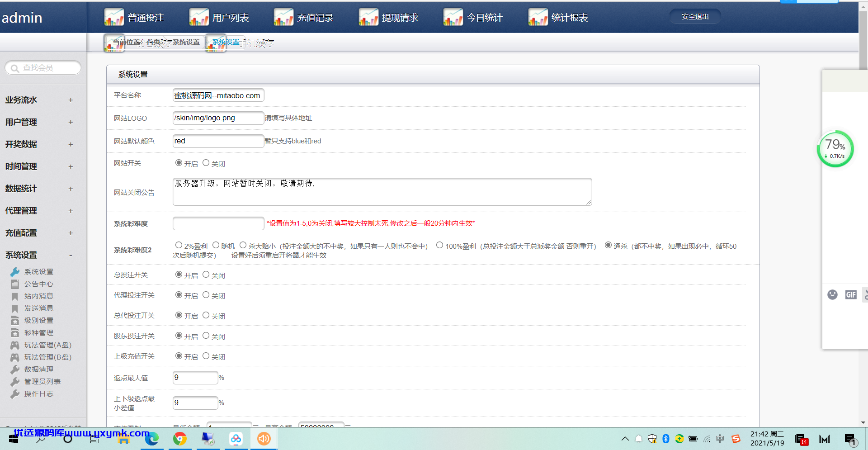Open 彩种管理 in the sidebar
Screen dimensions: 868x450
click(x=39, y=333)
